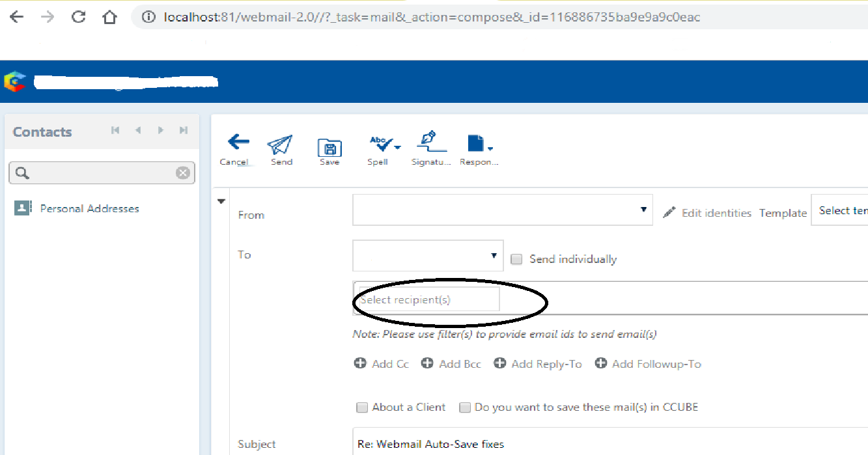Save the draft using the Save icon

[x=329, y=147]
